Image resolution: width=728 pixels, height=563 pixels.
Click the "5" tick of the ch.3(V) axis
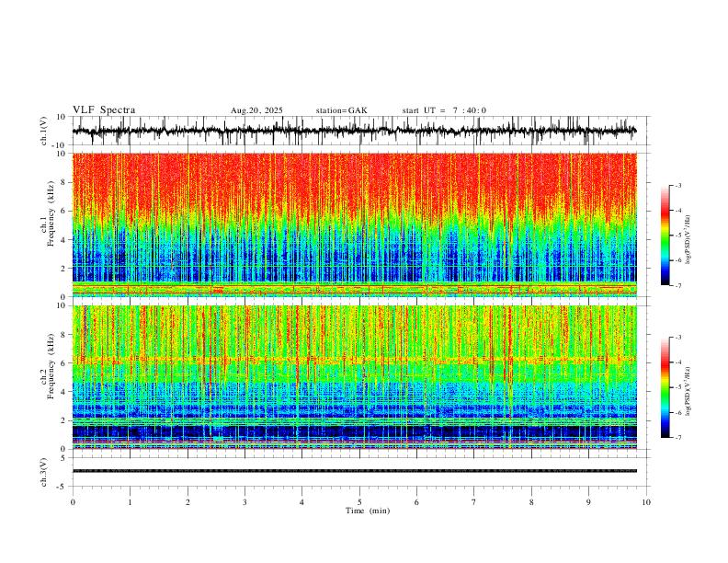click(x=63, y=458)
